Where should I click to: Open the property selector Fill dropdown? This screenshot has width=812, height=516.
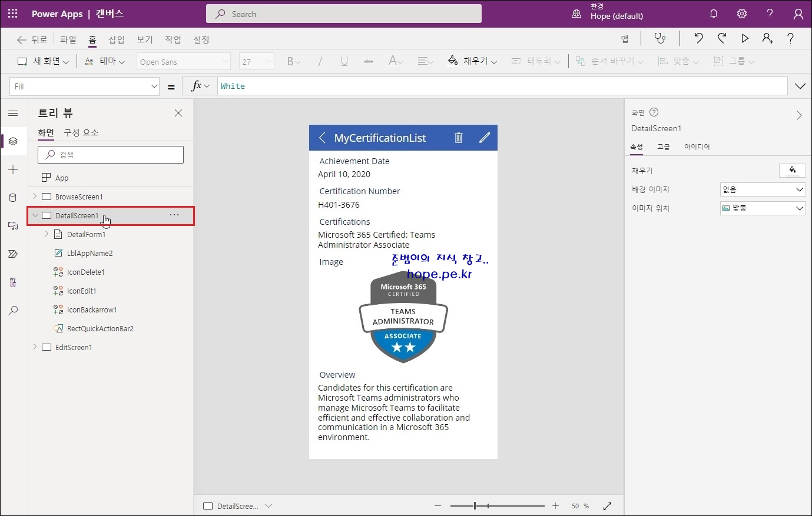pyautogui.click(x=85, y=86)
